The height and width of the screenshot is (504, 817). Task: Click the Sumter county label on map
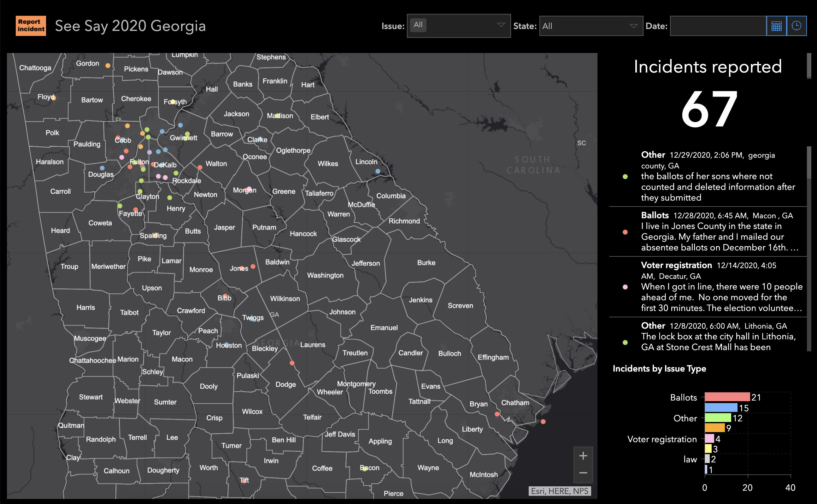pyautogui.click(x=165, y=402)
